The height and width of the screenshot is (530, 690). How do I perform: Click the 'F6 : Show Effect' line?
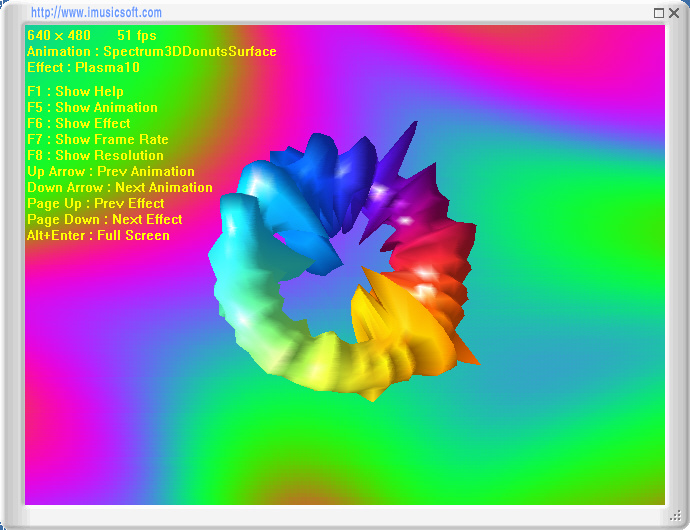coord(79,123)
